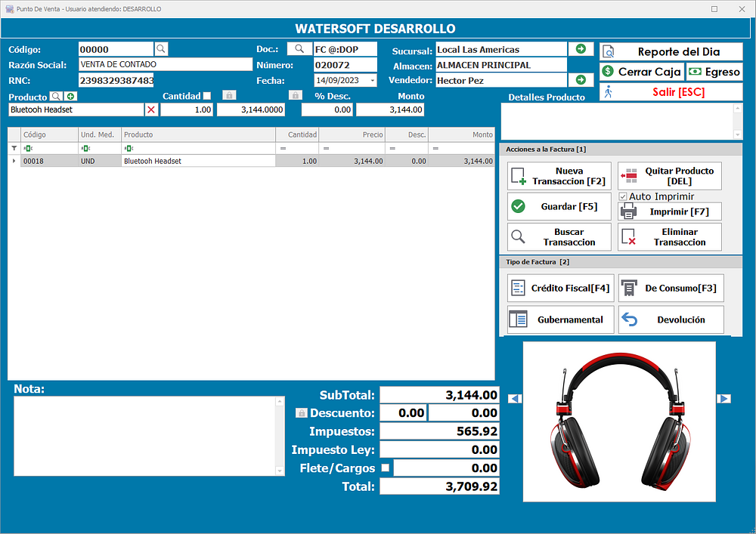Viewport: 756px width, 534px height.
Task: Expand the Bluetooh Headset row indicator
Action: pos(14,161)
